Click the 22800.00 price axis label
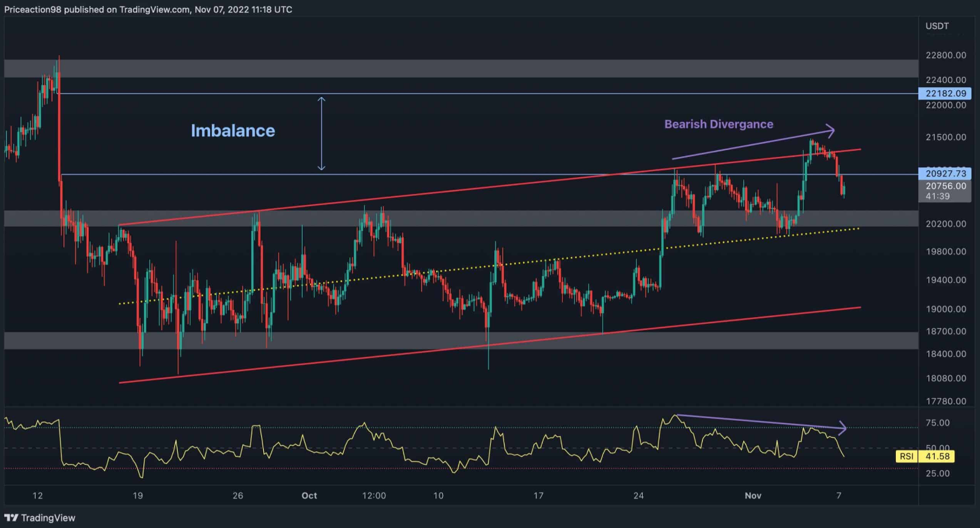The image size is (980, 528). 946,55
